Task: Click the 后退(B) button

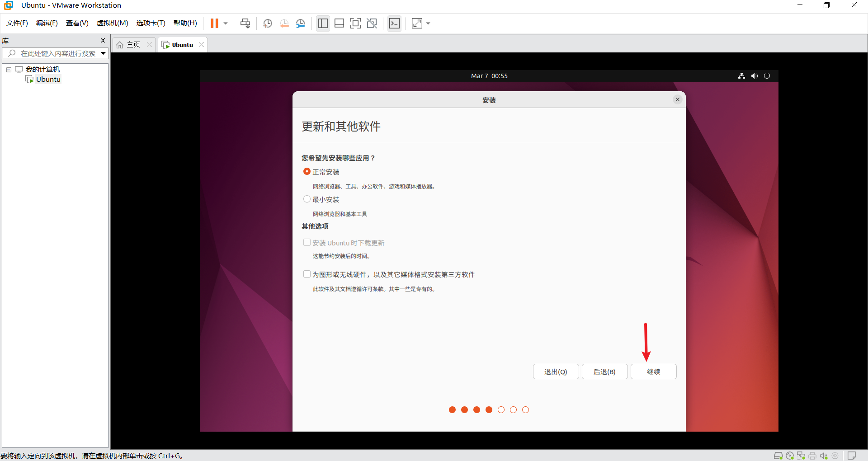Action: 604,372
